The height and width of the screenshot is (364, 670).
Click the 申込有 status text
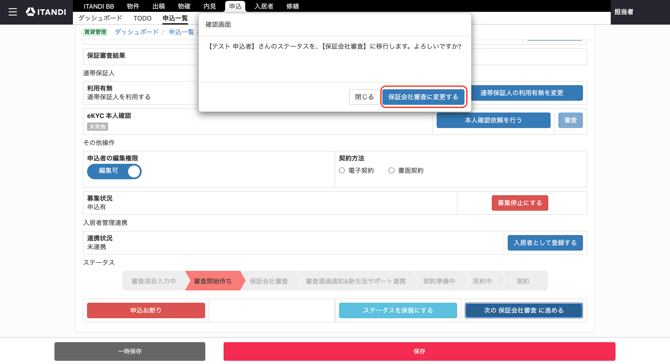tap(97, 207)
